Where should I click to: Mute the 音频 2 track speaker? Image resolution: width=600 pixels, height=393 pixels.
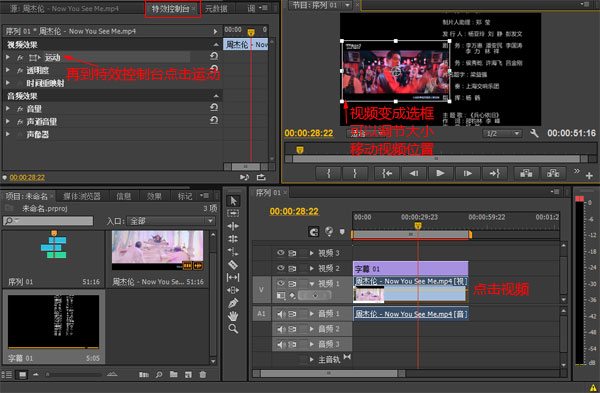[x=280, y=329]
